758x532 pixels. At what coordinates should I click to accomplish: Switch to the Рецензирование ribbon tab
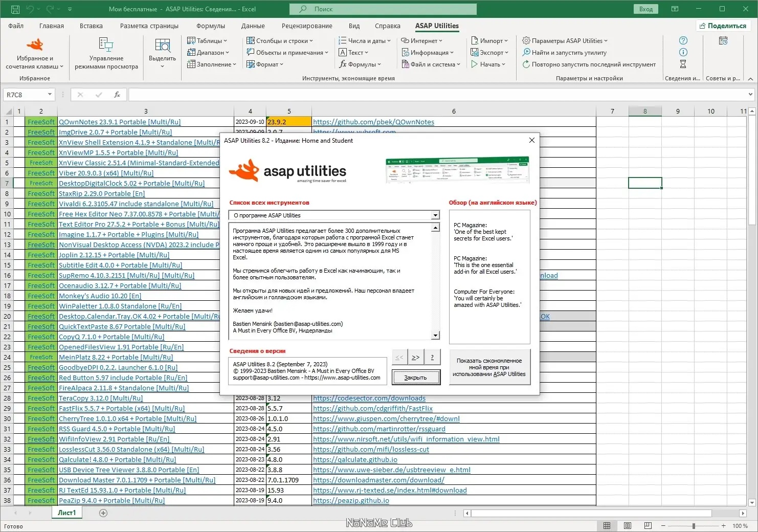click(307, 26)
